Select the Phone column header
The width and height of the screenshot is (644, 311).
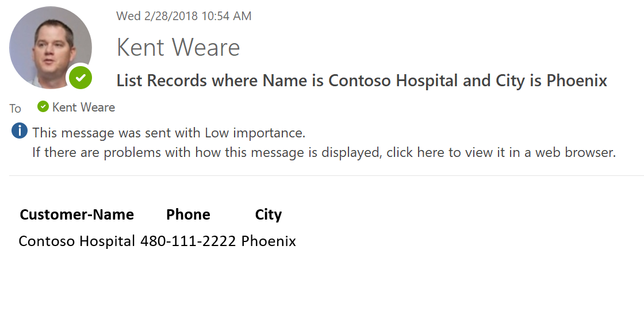(188, 215)
